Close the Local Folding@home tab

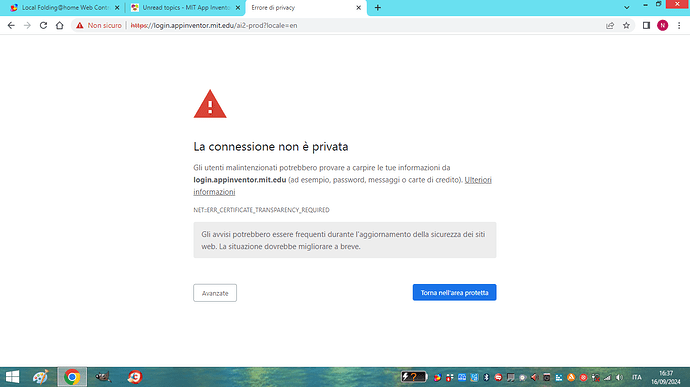click(117, 7)
